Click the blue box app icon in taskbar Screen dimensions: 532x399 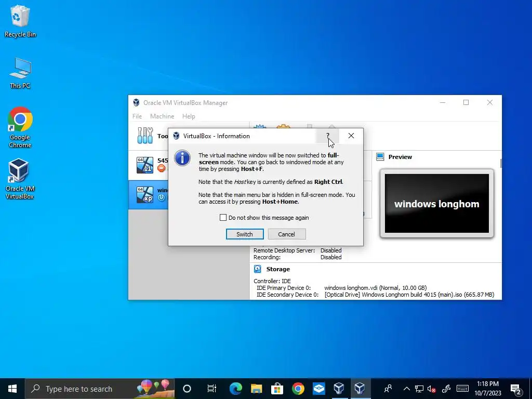pyautogui.click(x=318, y=389)
